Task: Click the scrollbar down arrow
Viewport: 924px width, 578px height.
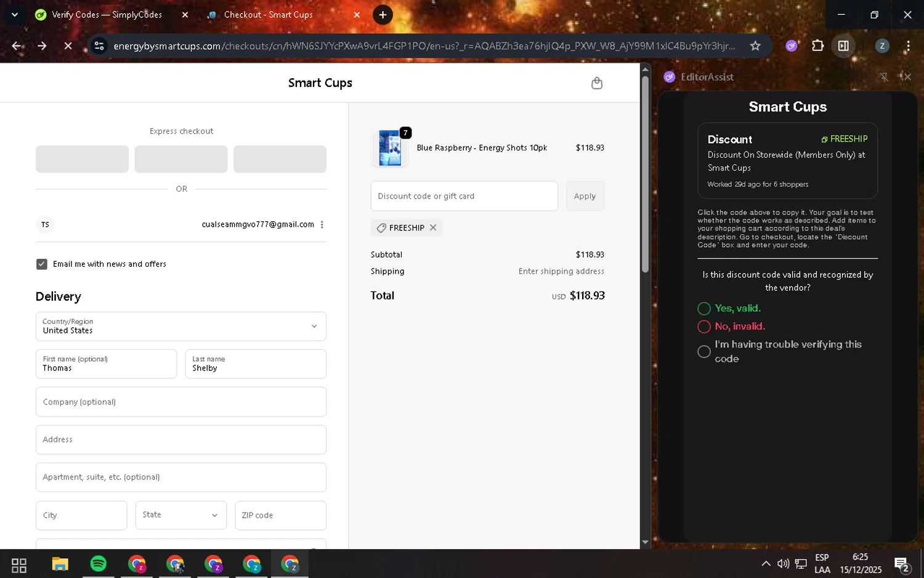Action: [x=645, y=543]
